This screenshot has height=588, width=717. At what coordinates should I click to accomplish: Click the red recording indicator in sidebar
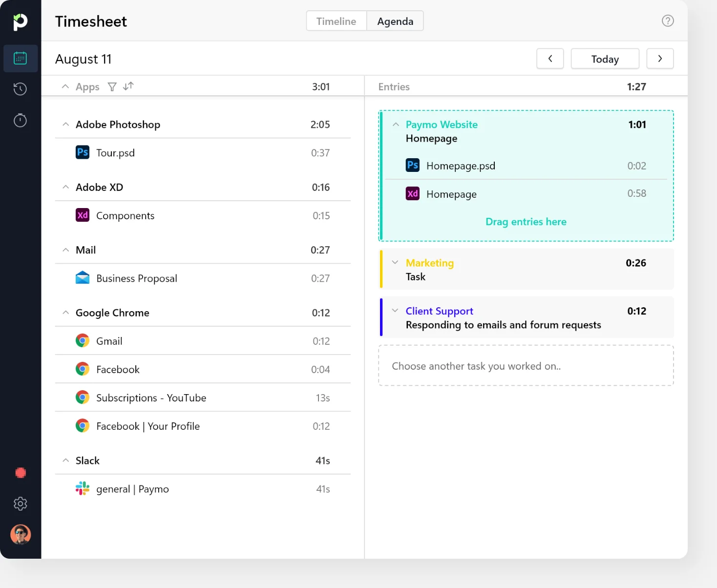21,473
